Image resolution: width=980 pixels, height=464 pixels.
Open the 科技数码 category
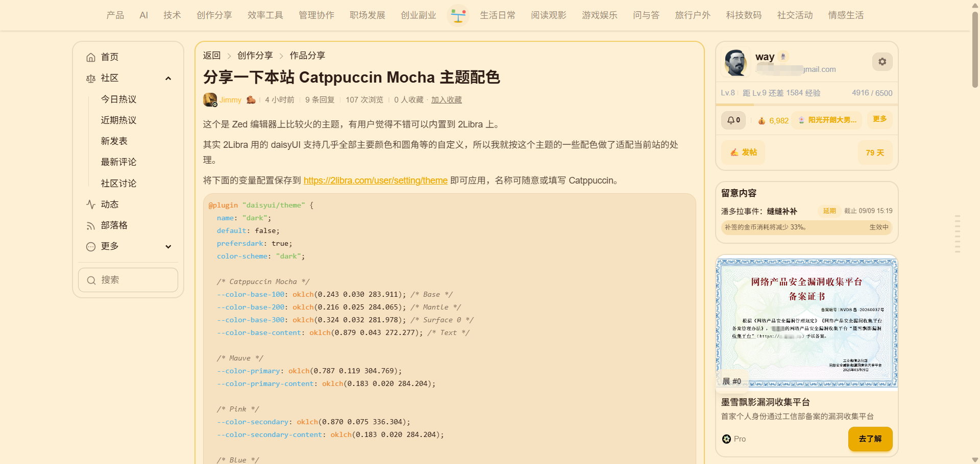coord(744,15)
